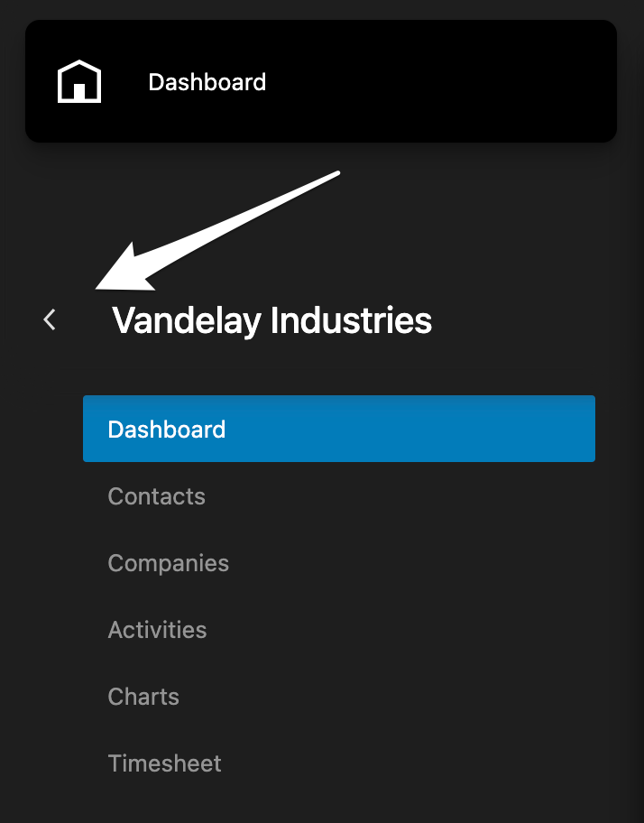Click the house icon inside the Dashboard header
Image resolution: width=644 pixels, height=823 pixels.
[79, 80]
